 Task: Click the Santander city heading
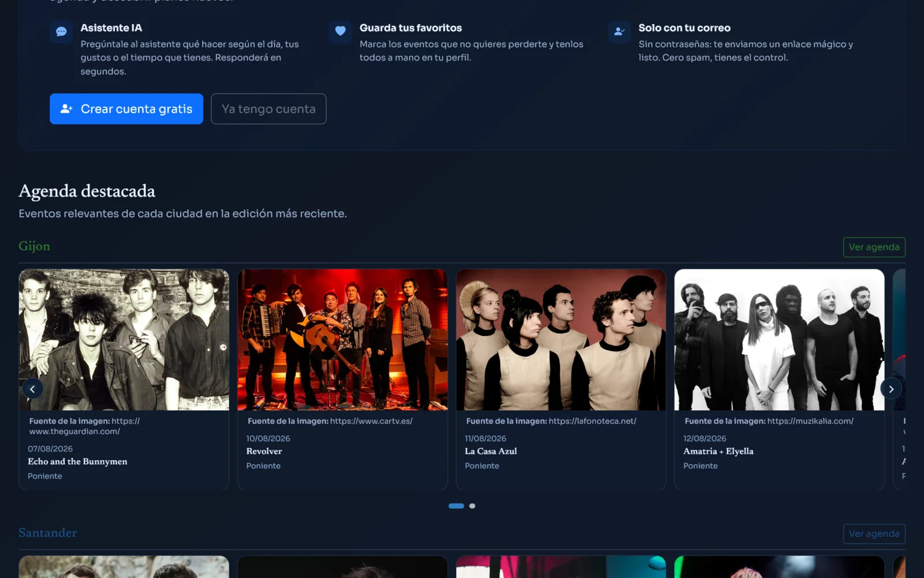(x=48, y=532)
